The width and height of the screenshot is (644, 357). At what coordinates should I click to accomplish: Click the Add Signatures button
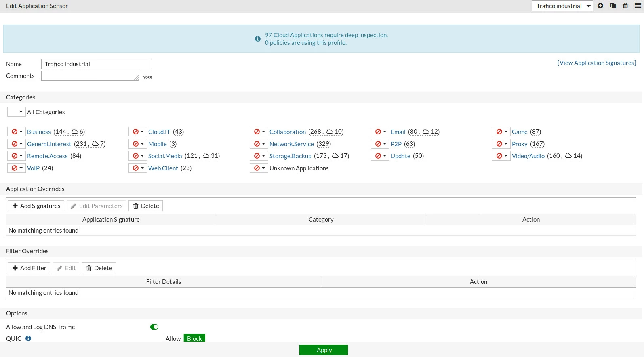click(x=36, y=206)
